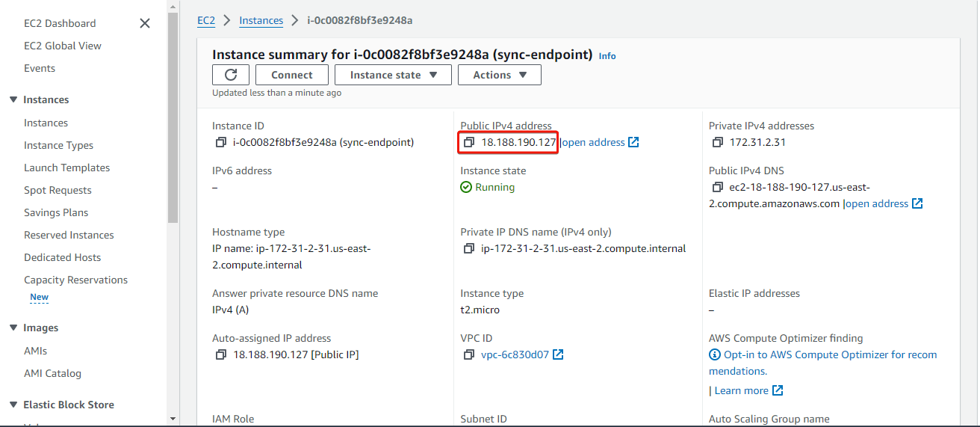Viewport: 980px width, 427px height.
Task: Click open address link for Public IPv4
Action: tap(593, 142)
